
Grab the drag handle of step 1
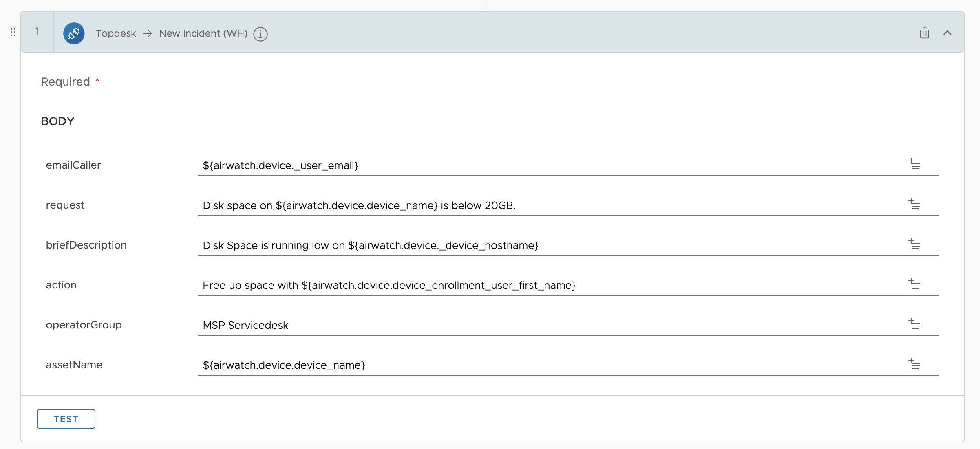pyautogui.click(x=13, y=32)
